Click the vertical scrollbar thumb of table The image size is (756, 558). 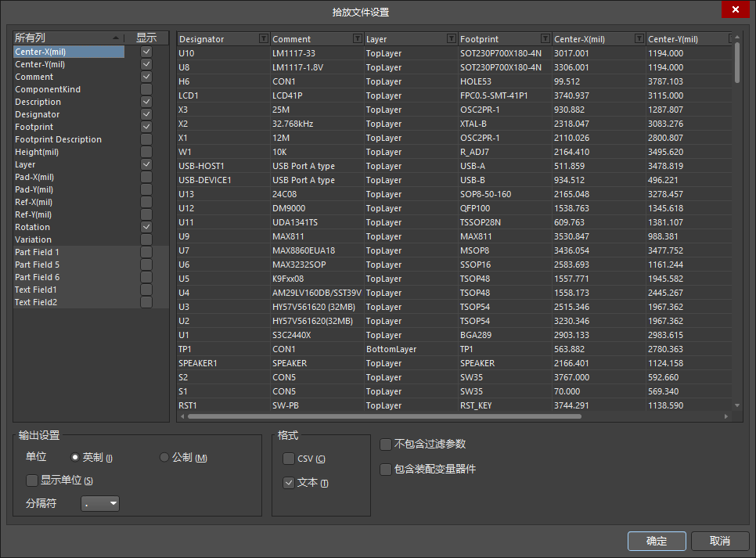click(x=737, y=63)
